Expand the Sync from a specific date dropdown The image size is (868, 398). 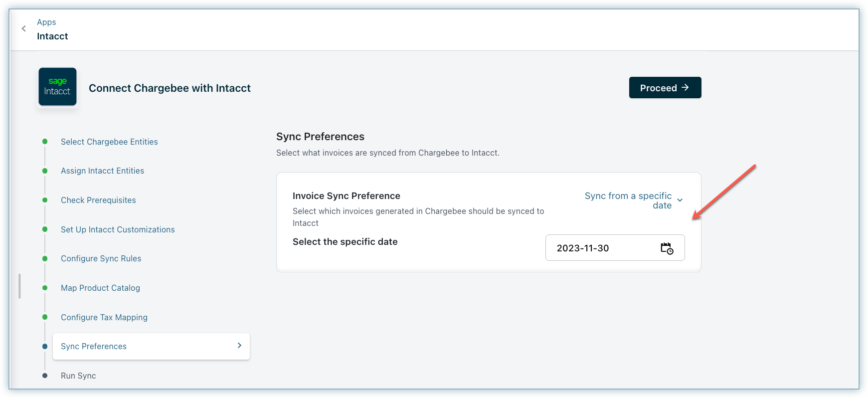pyautogui.click(x=628, y=200)
